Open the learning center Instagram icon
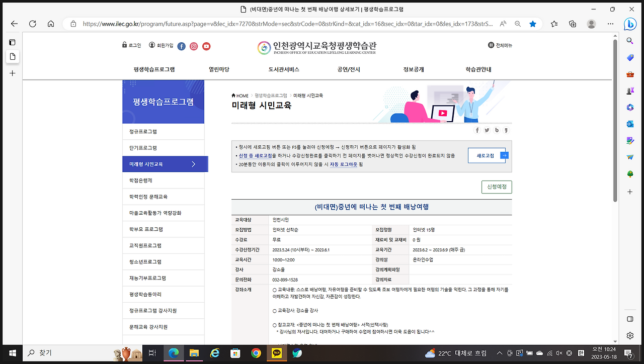Image resolution: width=644 pixels, height=364 pixels. [x=194, y=46]
